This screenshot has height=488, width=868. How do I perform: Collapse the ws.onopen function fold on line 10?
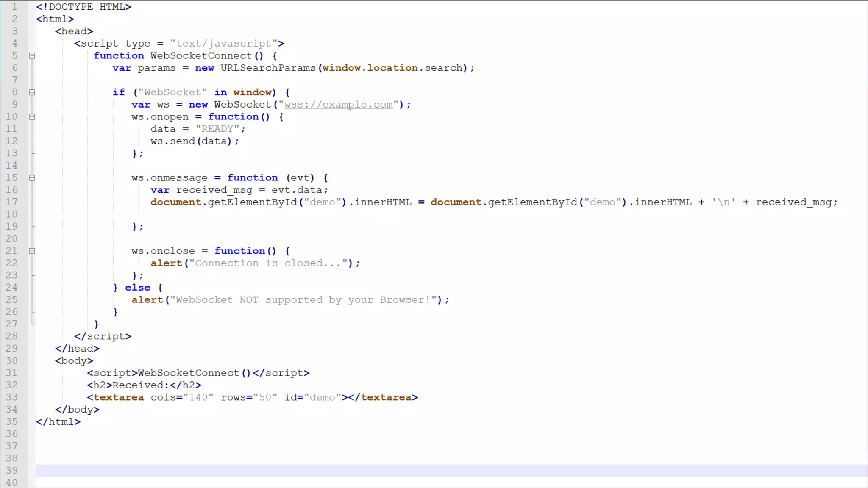click(32, 117)
